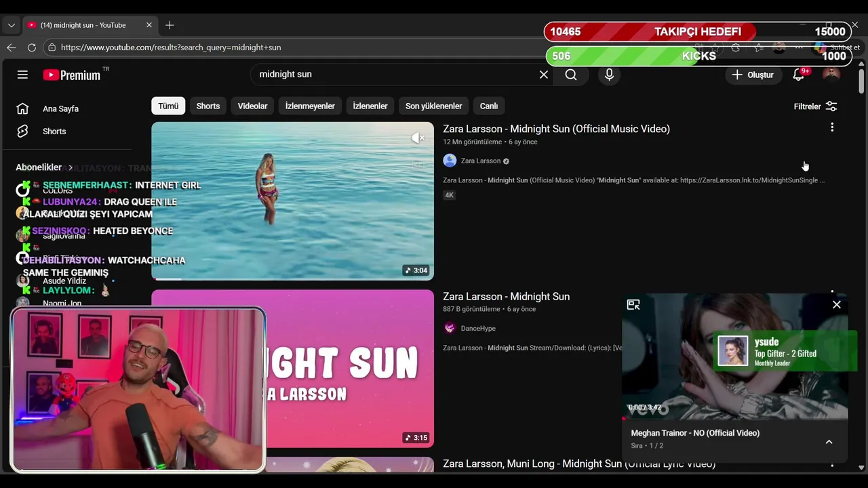Open DanceHype channel name link
This screenshot has width=868, height=488.
click(x=478, y=328)
